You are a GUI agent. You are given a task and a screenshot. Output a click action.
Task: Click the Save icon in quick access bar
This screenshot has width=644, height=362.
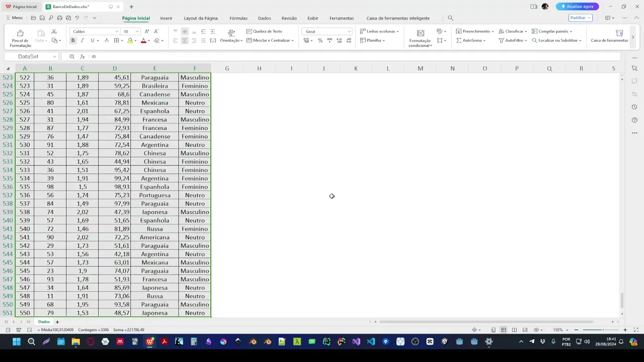pos(42,18)
